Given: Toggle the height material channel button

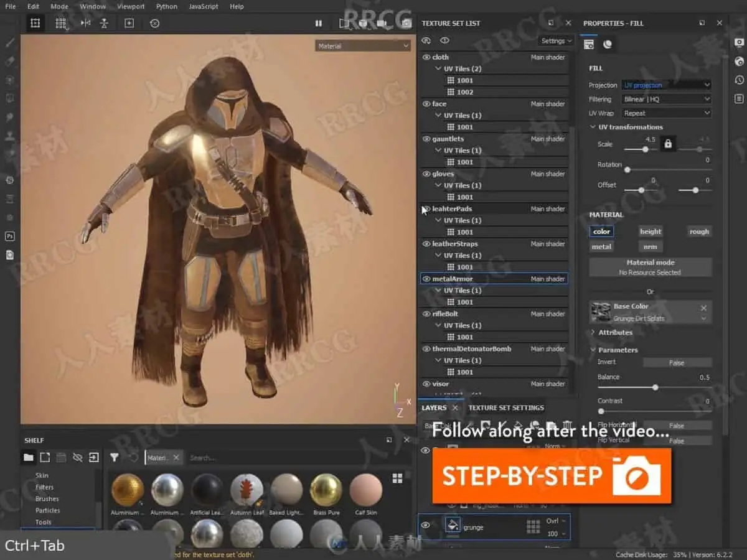Looking at the screenshot, I should 651,231.
